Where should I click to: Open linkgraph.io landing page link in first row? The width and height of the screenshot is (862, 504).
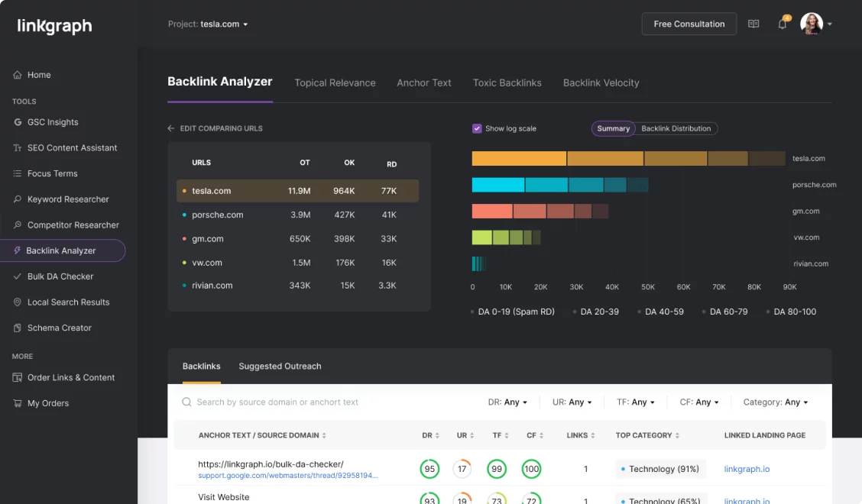point(747,469)
